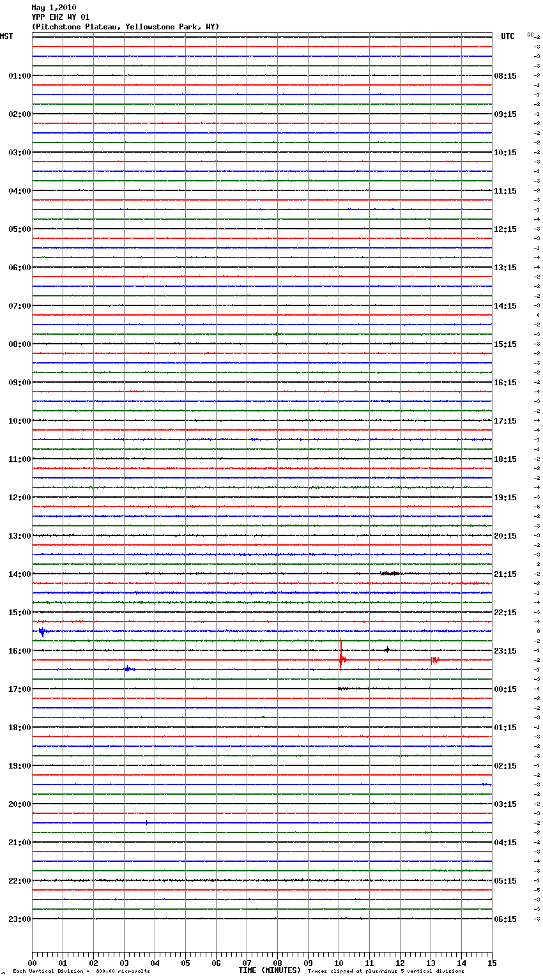543x980 pixels.
Task: Click the 21:15 UTC time label
Action: (x=505, y=574)
